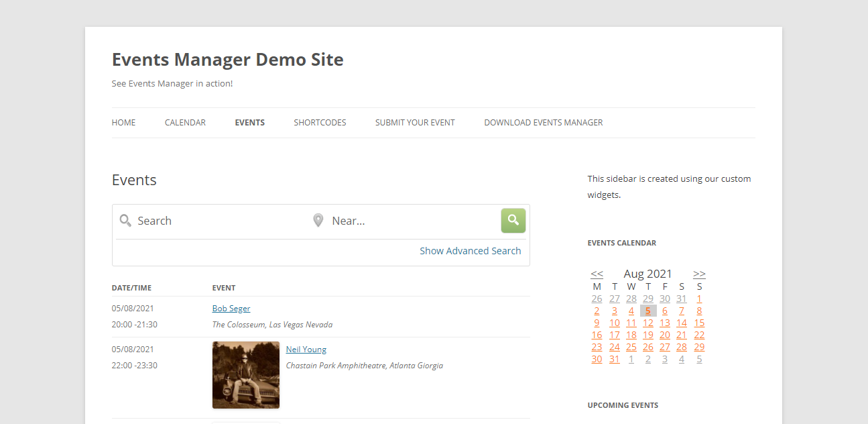Click the green search magnifier button

point(513,221)
